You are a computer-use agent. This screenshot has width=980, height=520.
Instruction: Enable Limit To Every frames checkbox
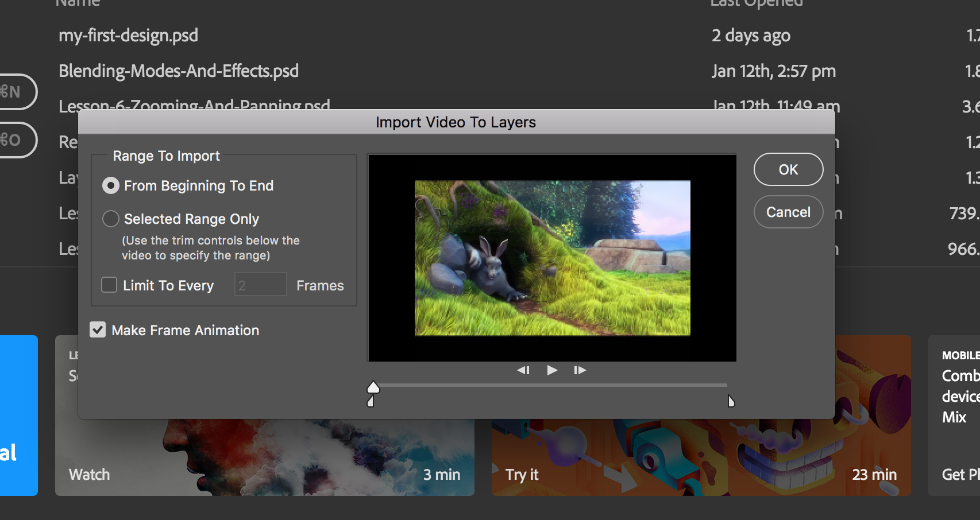coord(109,285)
